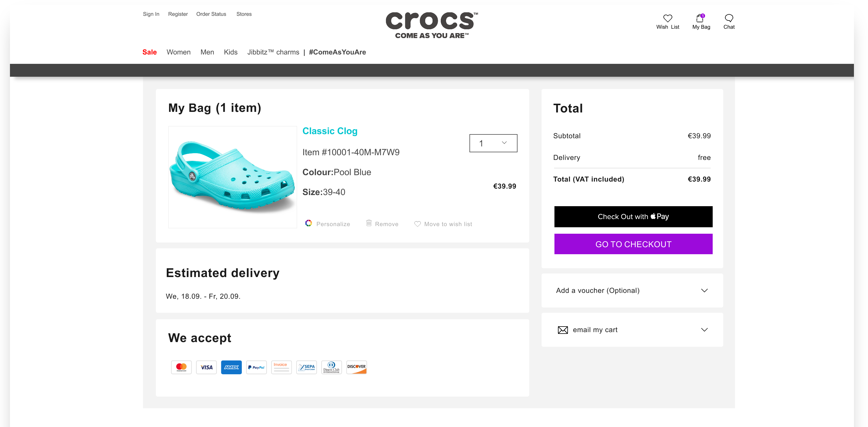Expand the Add a voucher dropdown
Image resolution: width=868 pixels, height=427 pixels.
(x=633, y=291)
